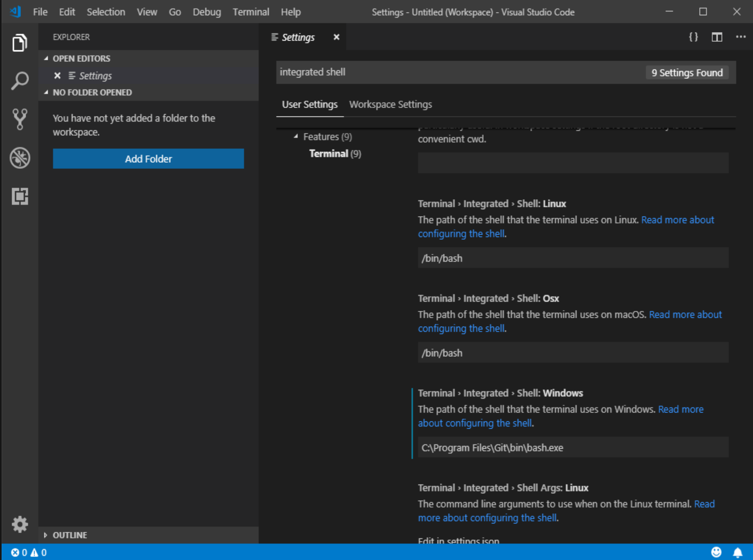Click the VS Code logo icon

point(15,12)
